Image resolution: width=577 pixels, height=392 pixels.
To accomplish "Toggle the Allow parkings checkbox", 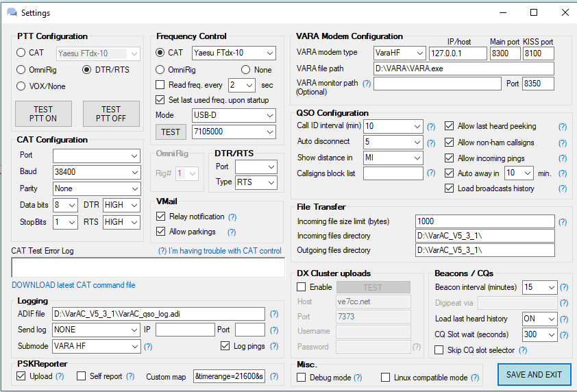I will pos(160,232).
